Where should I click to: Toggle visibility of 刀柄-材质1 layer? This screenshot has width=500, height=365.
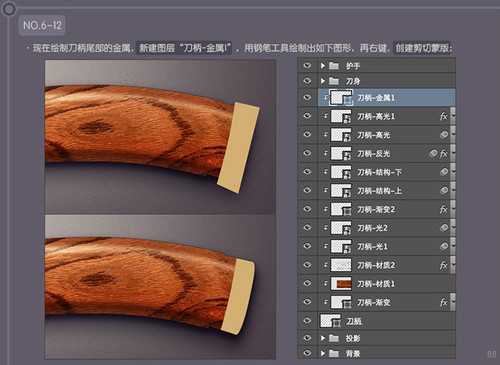click(307, 283)
